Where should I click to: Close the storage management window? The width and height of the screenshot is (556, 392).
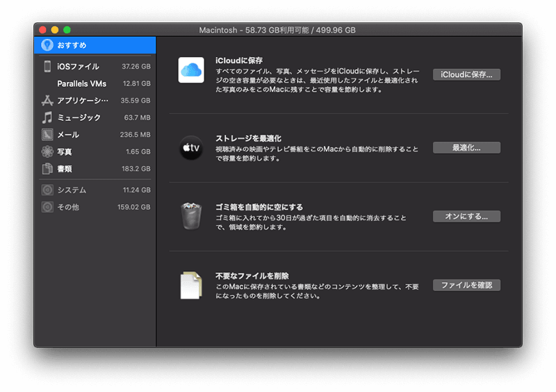click(43, 30)
